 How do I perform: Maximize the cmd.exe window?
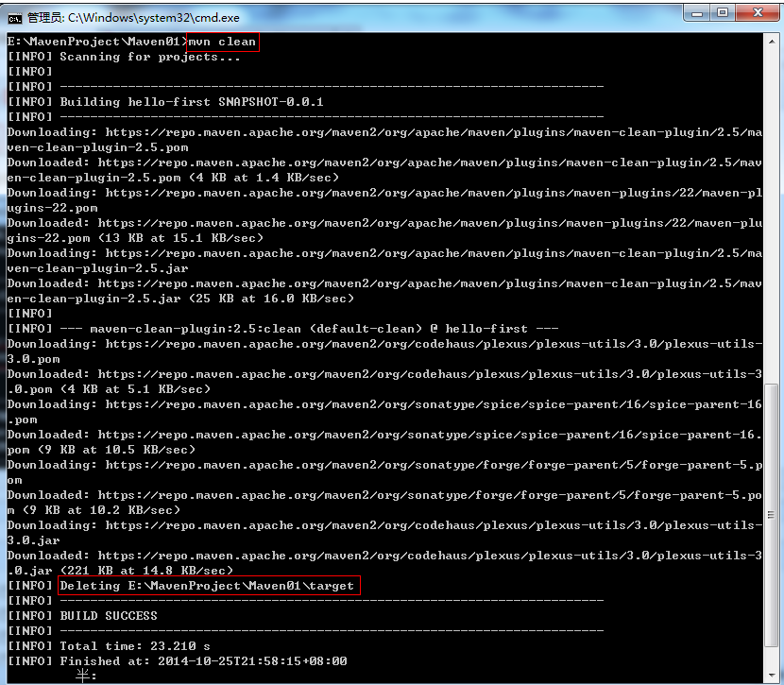[722, 13]
